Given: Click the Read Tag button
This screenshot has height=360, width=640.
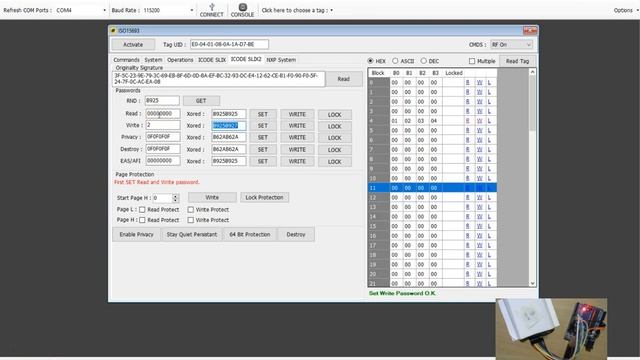Looking at the screenshot, I should pos(517,61).
